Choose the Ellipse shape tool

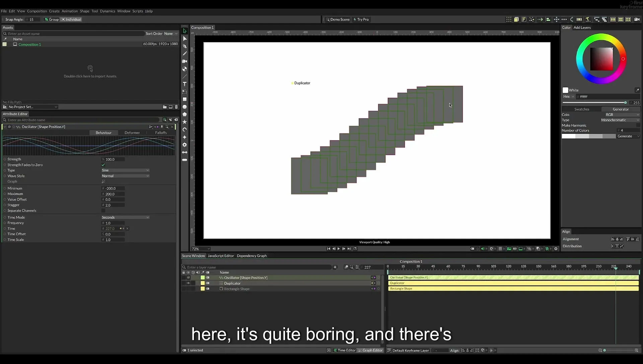185,107
